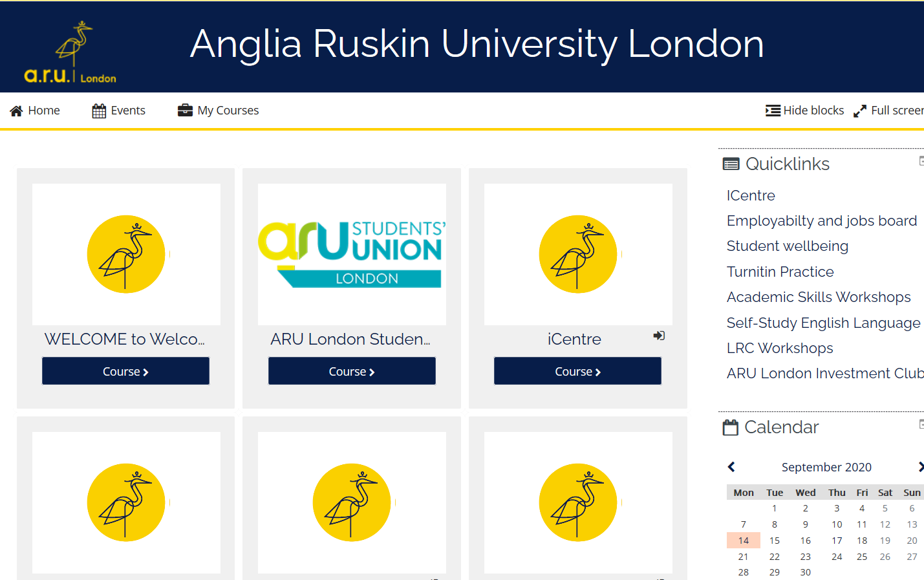This screenshot has width=924, height=580.
Task: Toggle Hide blocks in the top bar
Action: [805, 111]
